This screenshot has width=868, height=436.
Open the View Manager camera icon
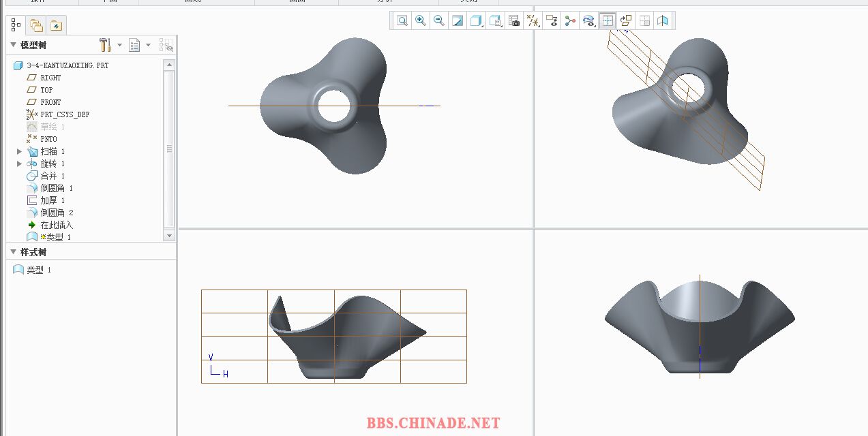point(514,21)
